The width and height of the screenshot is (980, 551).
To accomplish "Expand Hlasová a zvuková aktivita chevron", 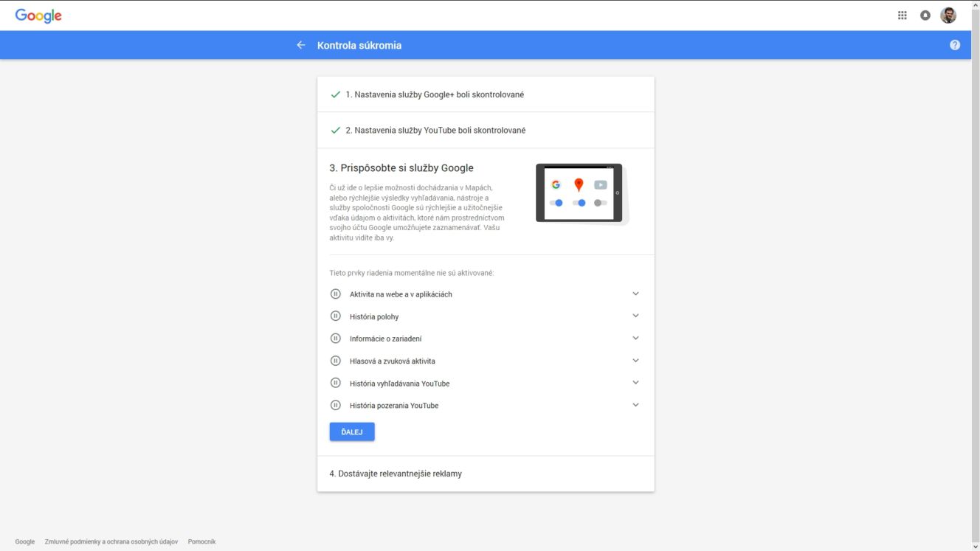I will click(x=635, y=361).
